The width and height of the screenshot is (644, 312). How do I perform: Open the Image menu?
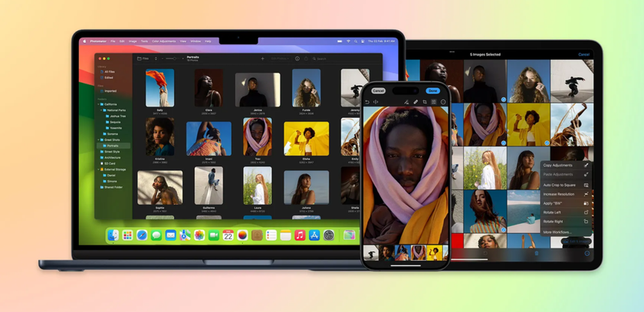click(x=133, y=41)
